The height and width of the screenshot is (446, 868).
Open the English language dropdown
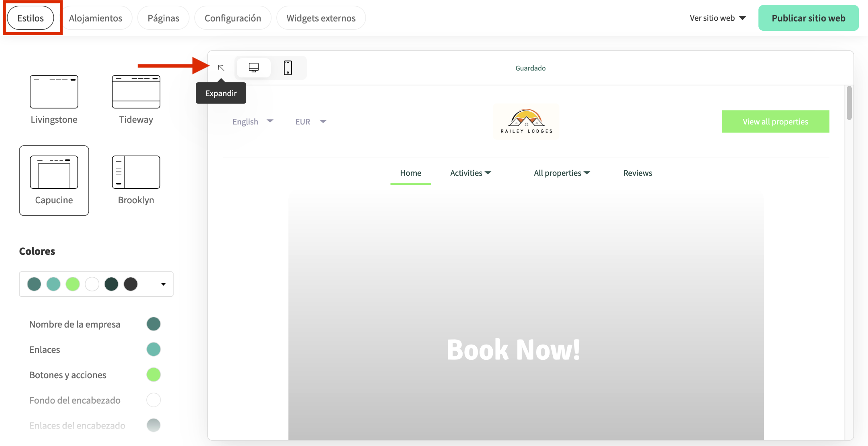[x=253, y=121]
